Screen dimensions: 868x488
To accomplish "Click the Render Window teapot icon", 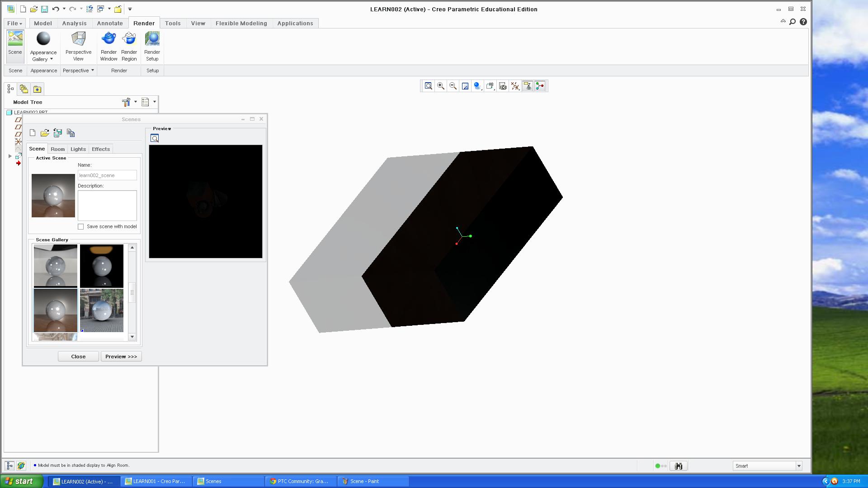I will pos(108,40).
